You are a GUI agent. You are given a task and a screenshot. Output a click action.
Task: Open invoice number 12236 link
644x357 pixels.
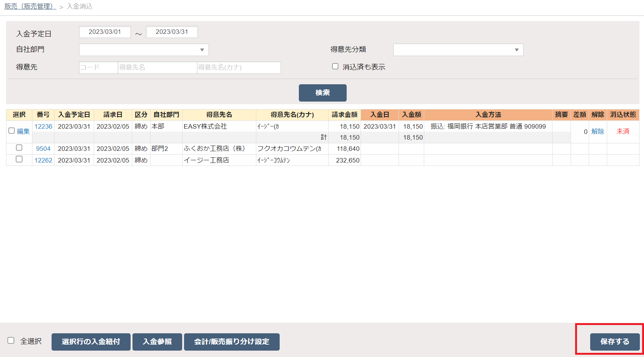(x=43, y=126)
